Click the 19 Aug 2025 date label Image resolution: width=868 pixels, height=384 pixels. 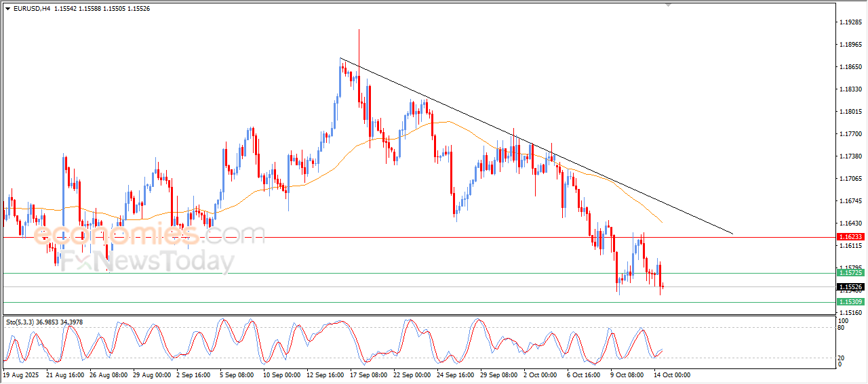(x=20, y=375)
